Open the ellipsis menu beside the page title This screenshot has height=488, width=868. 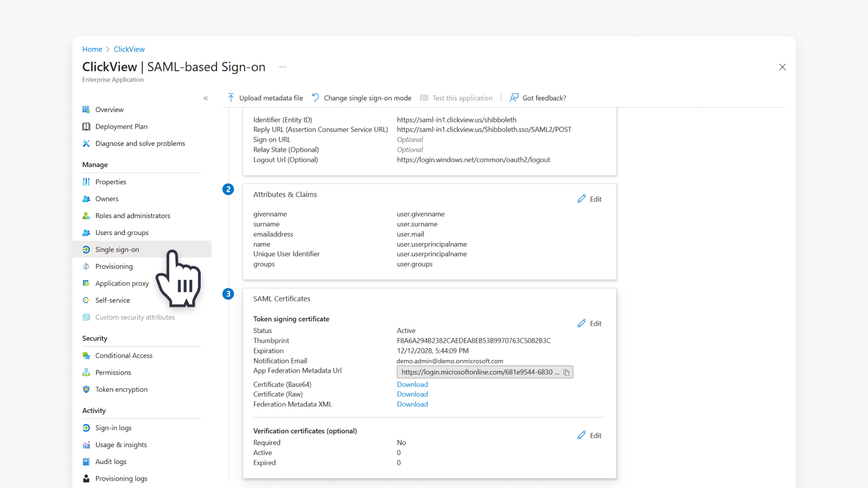click(x=282, y=66)
